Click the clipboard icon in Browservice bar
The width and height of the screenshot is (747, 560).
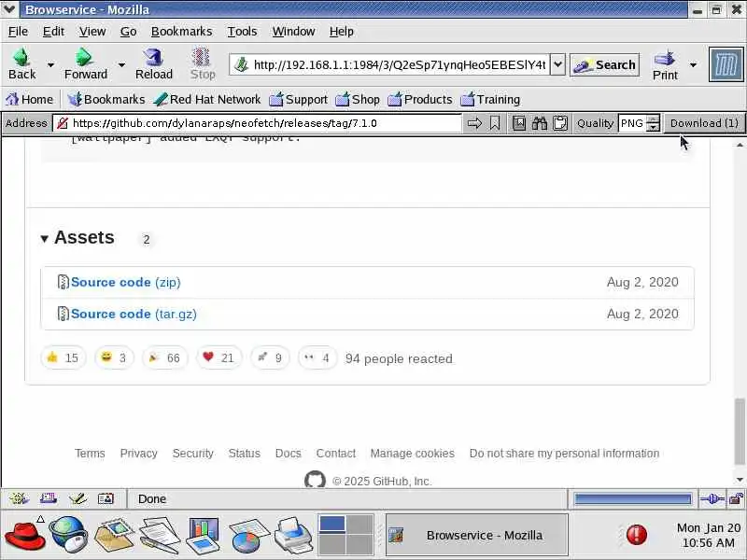561,123
